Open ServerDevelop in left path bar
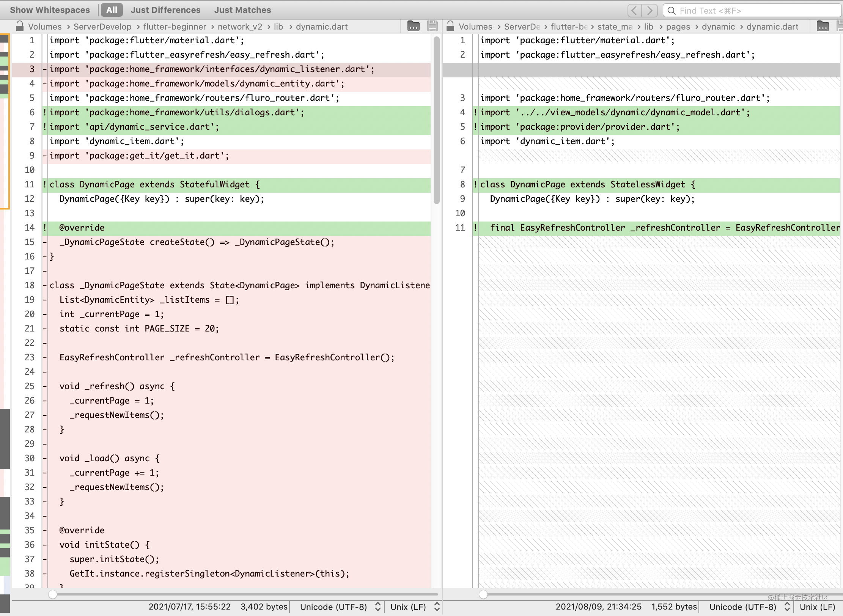 coord(102,27)
